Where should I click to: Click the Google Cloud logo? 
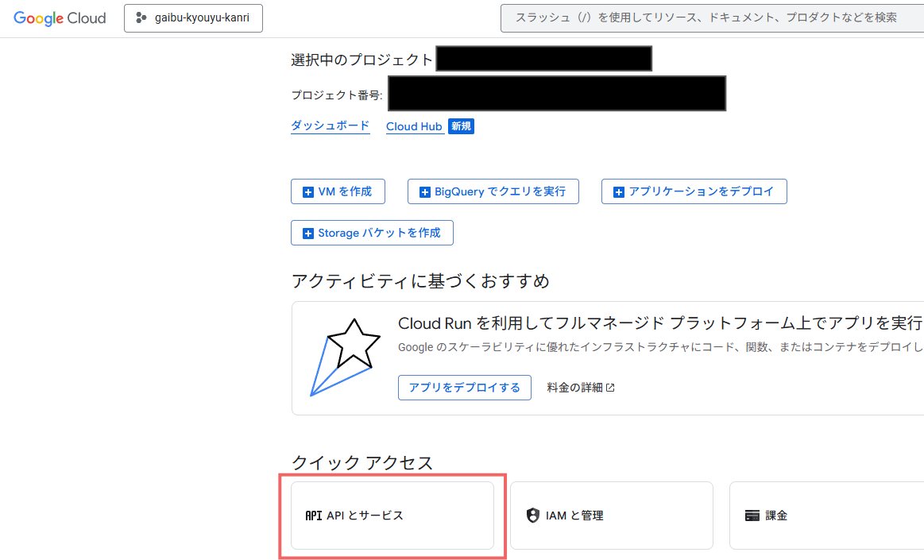(x=60, y=18)
